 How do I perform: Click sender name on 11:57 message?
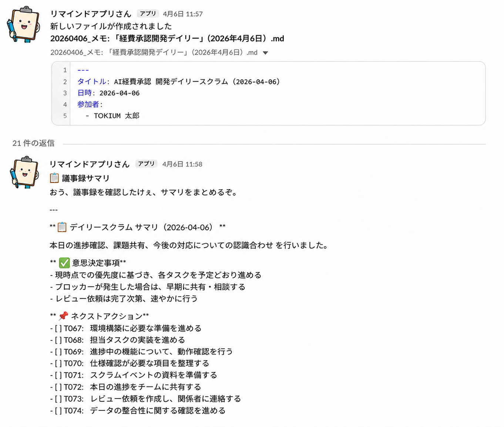(x=91, y=14)
